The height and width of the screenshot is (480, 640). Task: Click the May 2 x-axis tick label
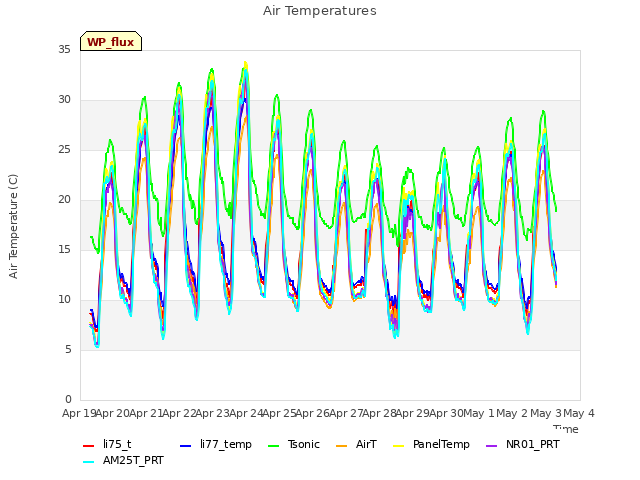tap(512, 413)
